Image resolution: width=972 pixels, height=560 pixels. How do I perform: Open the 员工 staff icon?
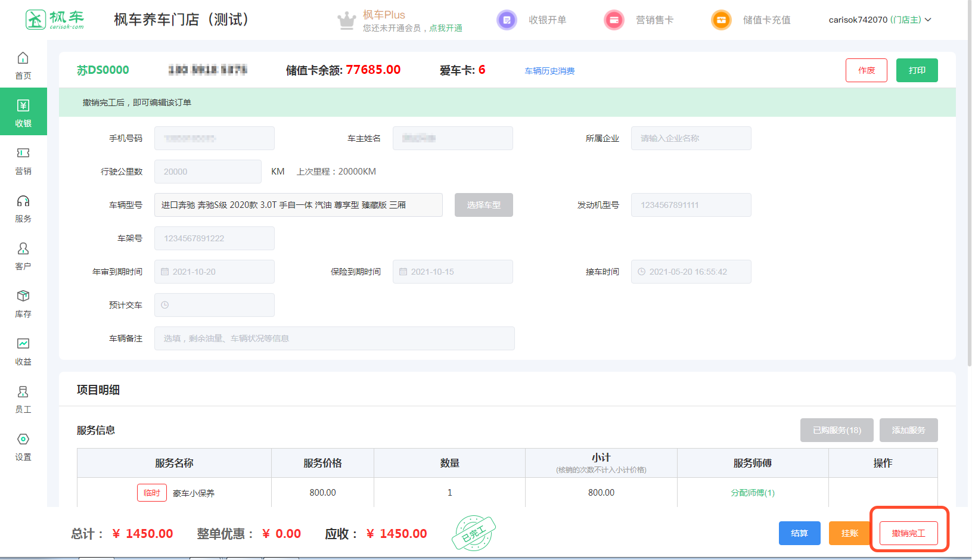pos(23,392)
